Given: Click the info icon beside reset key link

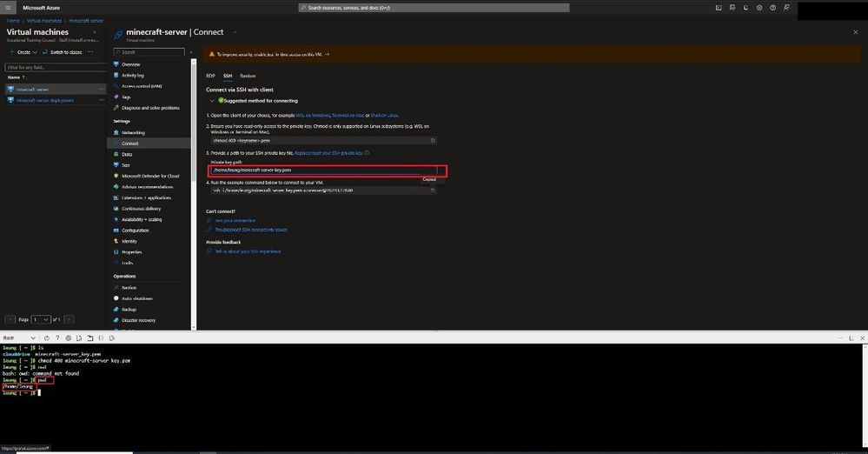Looking at the screenshot, I should coord(367,153).
